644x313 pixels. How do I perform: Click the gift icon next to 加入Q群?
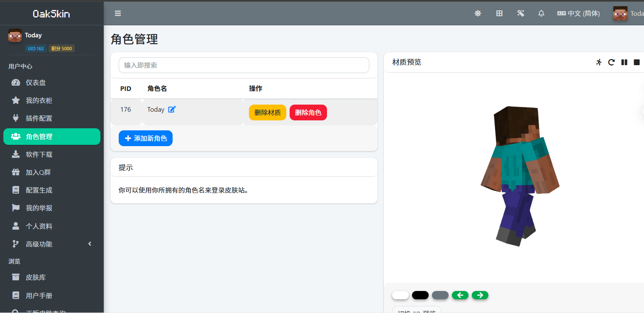[x=16, y=172]
